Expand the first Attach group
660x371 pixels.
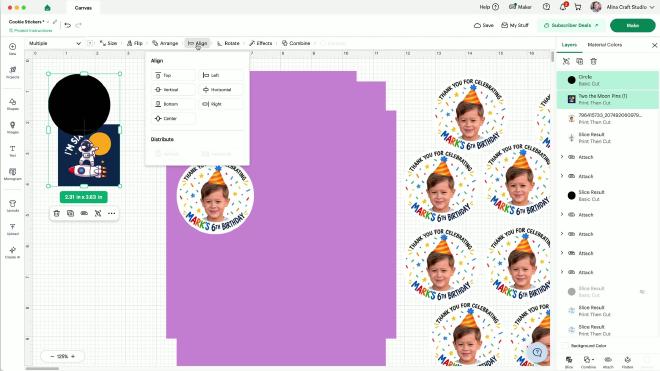click(562, 157)
